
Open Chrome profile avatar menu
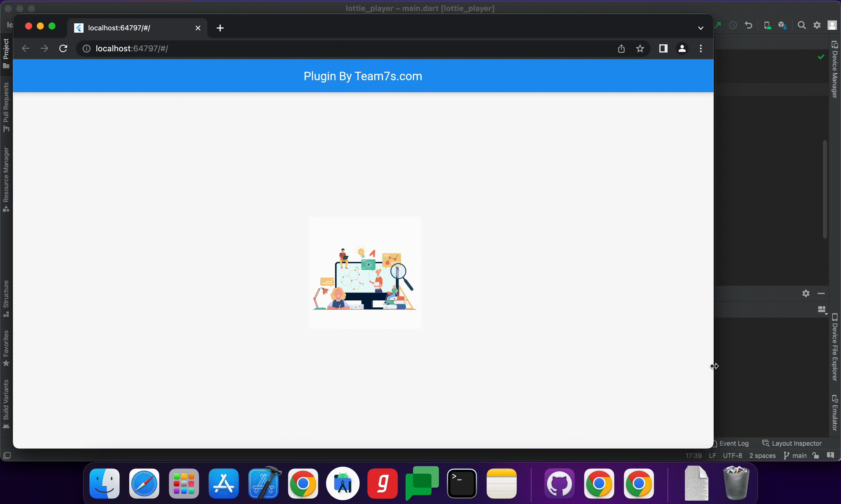click(x=682, y=49)
